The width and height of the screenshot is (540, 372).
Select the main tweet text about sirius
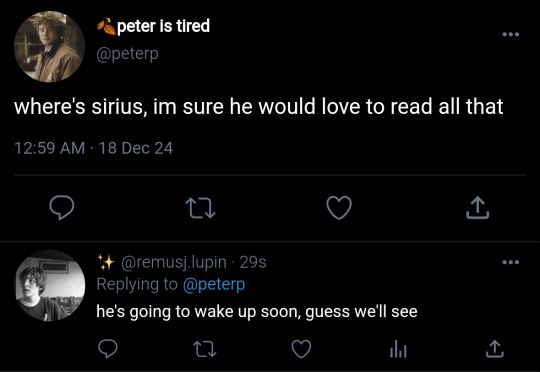click(259, 106)
